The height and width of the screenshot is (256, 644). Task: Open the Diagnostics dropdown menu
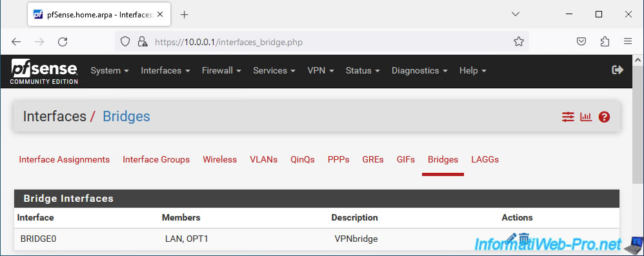(x=419, y=70)
